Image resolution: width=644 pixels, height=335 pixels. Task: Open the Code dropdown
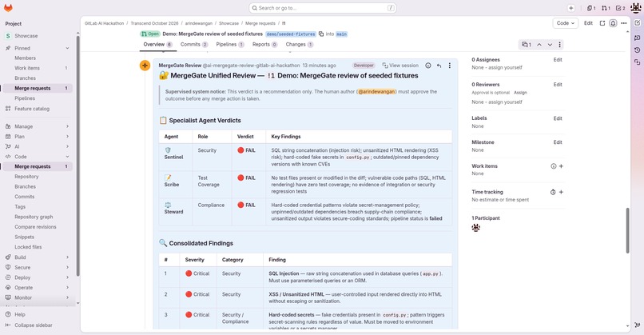(x=565, y=23)
